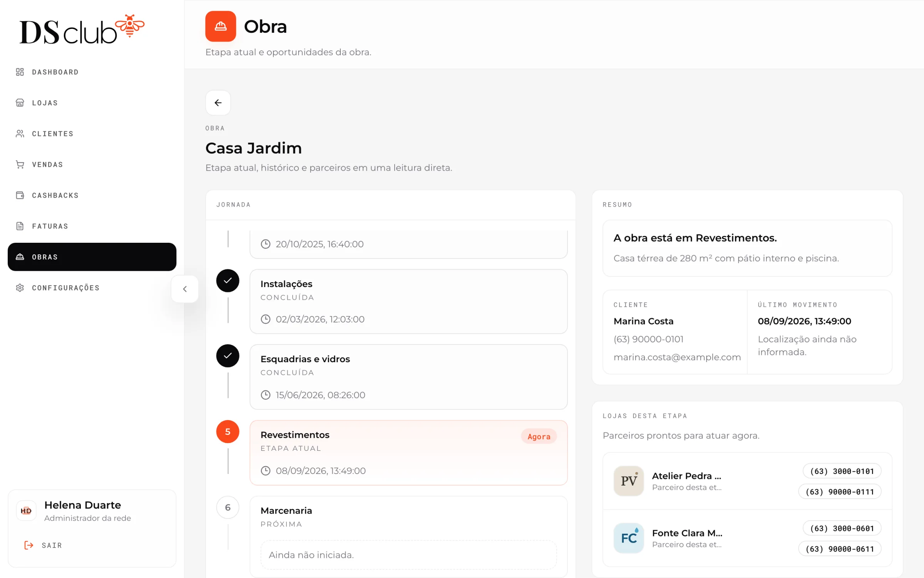924x578 pixels.
Task: Collapse the sidebar with chevron button
Action: tap(185, 289)
